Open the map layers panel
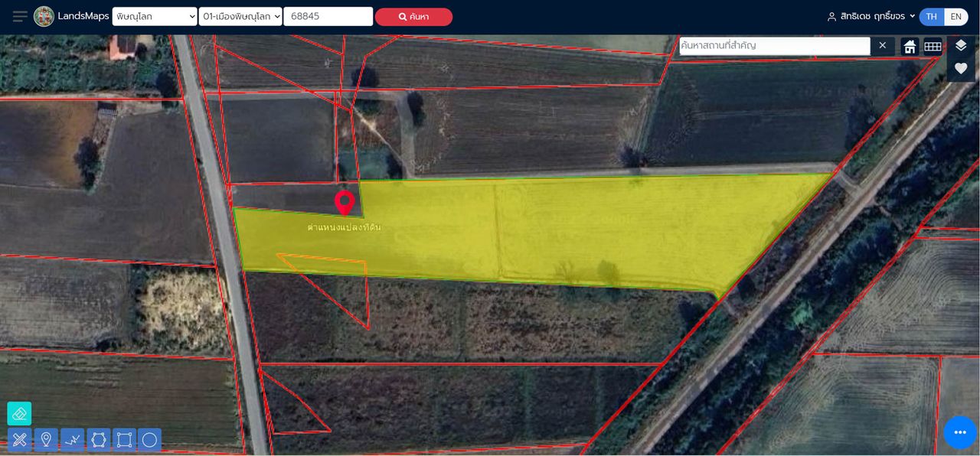 961,46
